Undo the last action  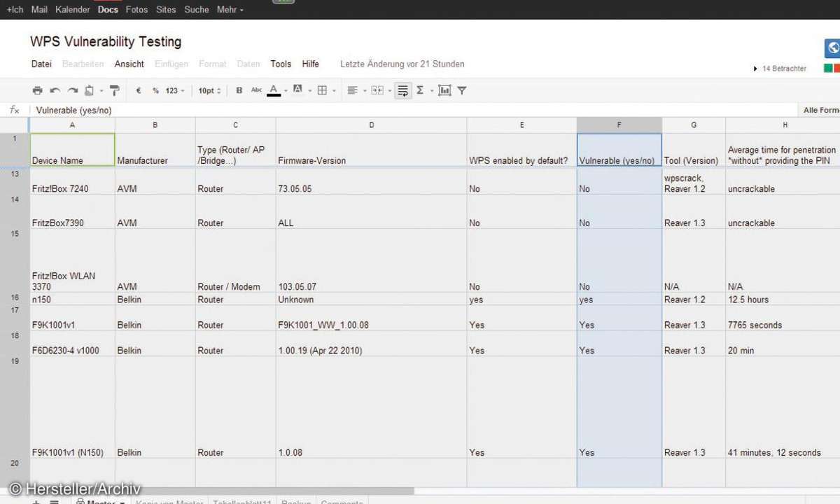coord(55,90)
